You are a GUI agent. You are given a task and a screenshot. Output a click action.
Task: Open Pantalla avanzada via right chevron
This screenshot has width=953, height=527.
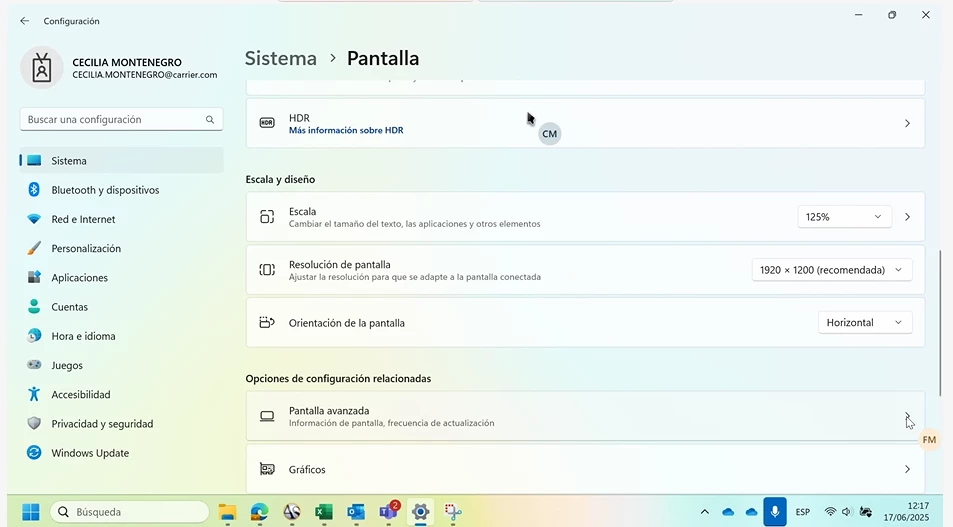tap(907, 416)
